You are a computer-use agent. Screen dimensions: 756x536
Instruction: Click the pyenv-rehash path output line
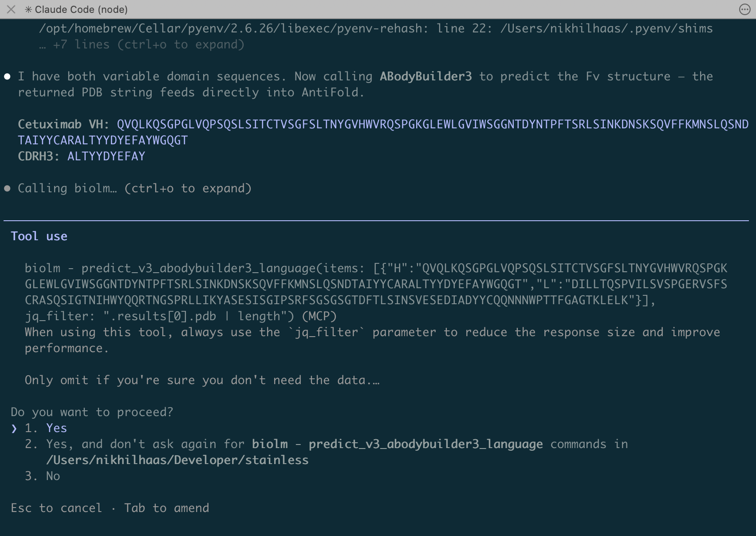pyautogui.click(x=375, y=28)
